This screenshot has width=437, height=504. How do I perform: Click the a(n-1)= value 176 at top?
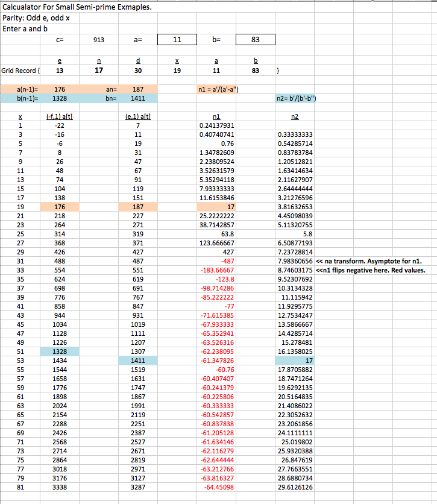pos(60,89)
